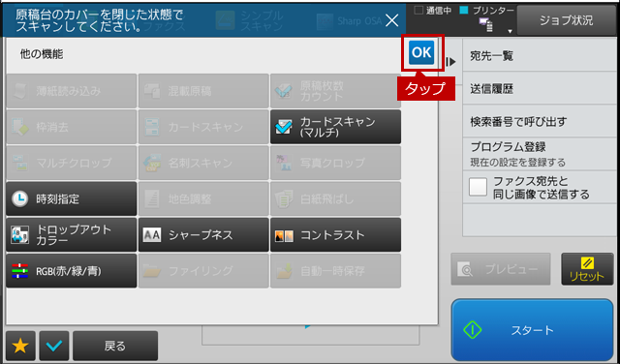Screen dimensions: 620x364
Task: Collapse the action panel arrow
Action: tap(450, 62)
